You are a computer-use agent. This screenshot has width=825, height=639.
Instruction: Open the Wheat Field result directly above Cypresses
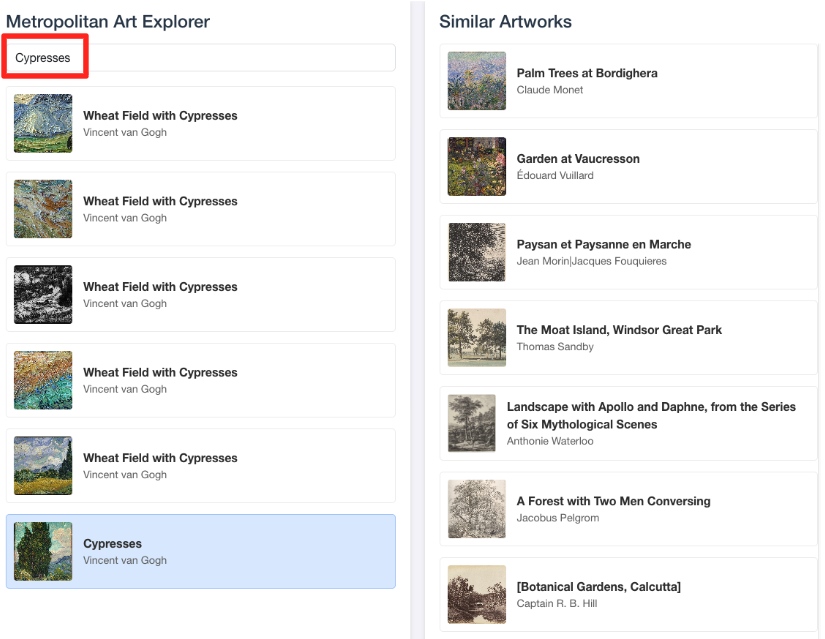point(160,458)
